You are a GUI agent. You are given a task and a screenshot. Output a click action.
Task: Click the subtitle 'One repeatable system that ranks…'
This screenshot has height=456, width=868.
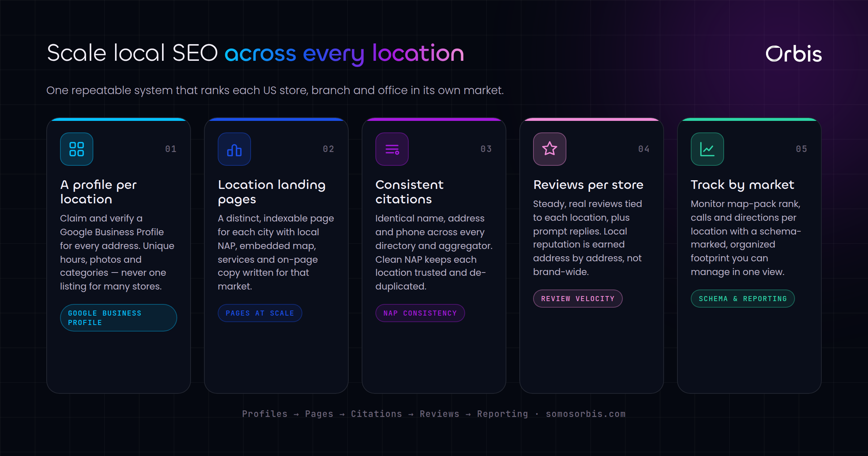click(275, 90)
